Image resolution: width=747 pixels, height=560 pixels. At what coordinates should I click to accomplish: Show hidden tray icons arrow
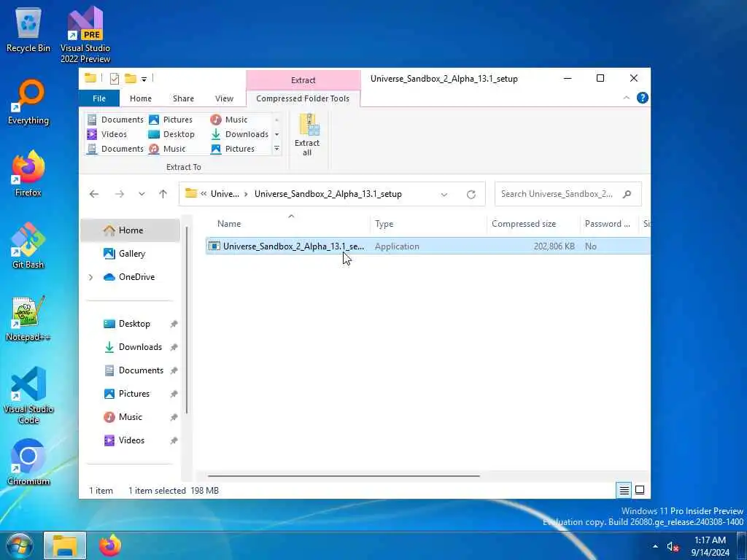click(x=655, y=547)
